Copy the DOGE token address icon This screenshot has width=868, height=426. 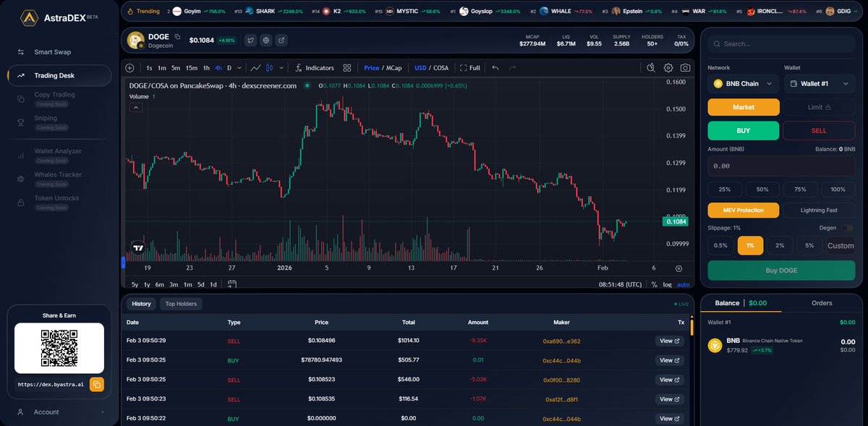tap(177, 36)
